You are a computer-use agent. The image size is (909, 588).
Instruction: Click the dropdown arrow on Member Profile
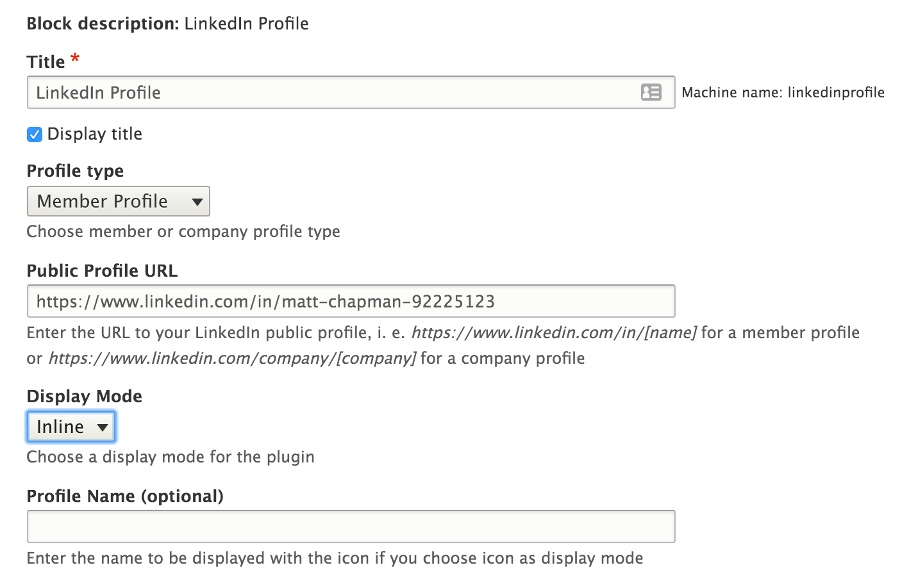[197, 201]
